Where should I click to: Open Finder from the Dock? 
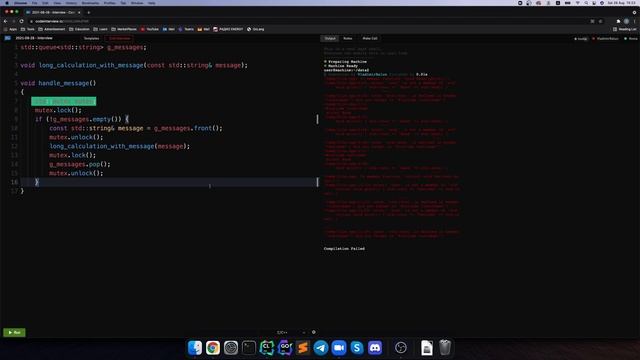pos(195,348)
